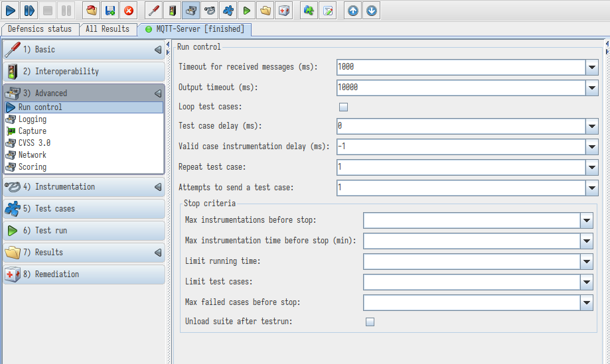Click the red X toolbar icon
610x364 pixels.
coord(129,11)
